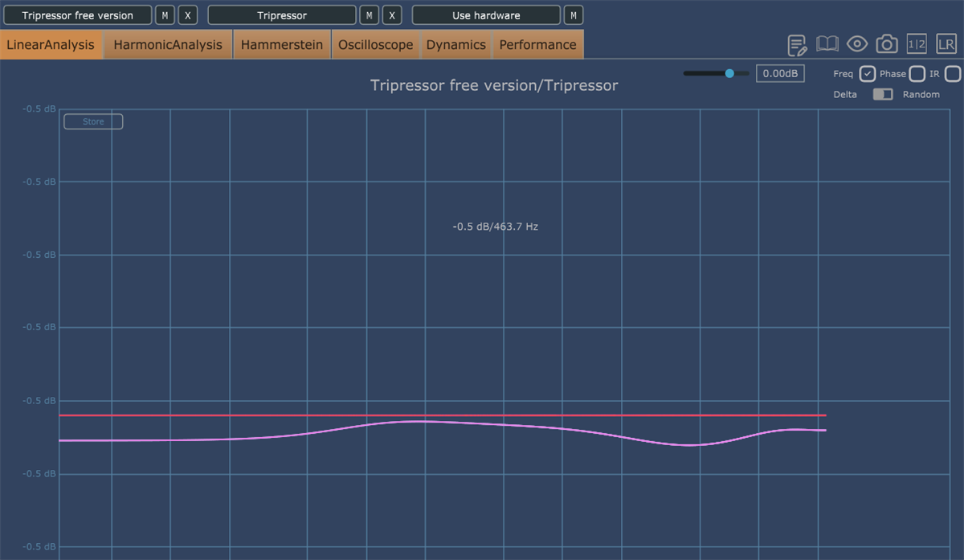The width and height of the screenshot is (964, 560).
Task: Click the LR channel icon
Action: pos(946,44)
